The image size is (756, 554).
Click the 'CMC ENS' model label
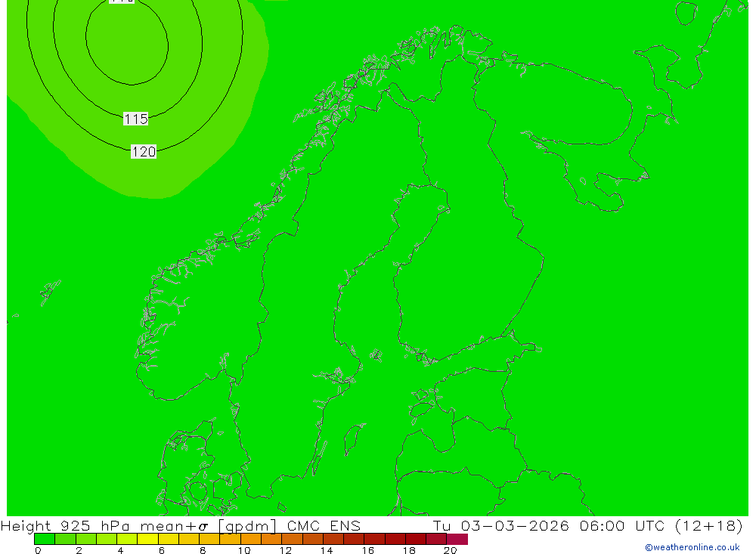tap(324, 525)
